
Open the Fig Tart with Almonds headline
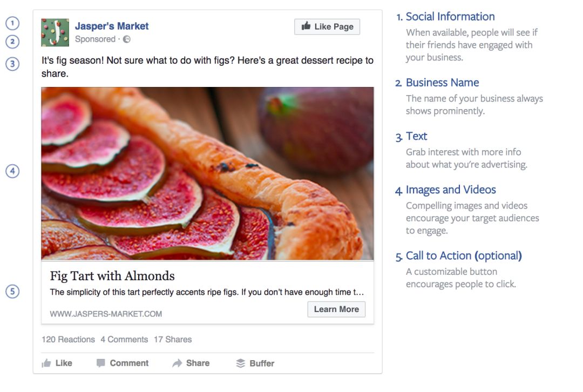pyautogui.click(x=112, y=276)
